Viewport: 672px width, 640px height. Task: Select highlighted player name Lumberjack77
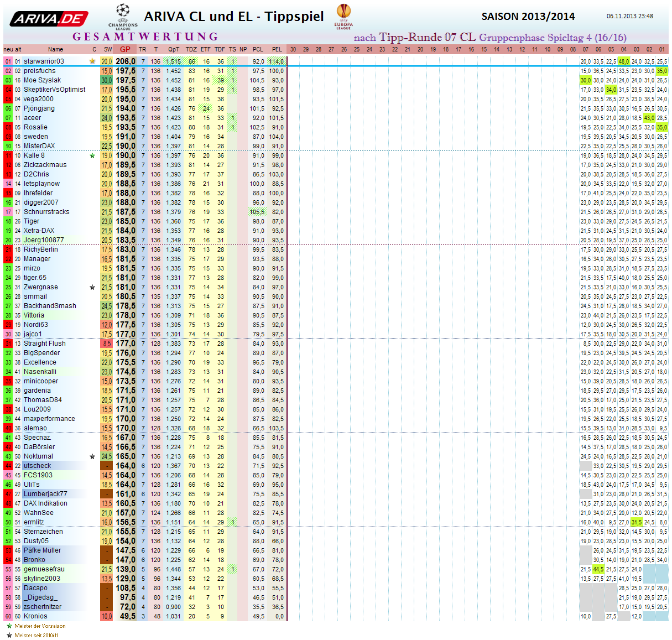point(45,494)
